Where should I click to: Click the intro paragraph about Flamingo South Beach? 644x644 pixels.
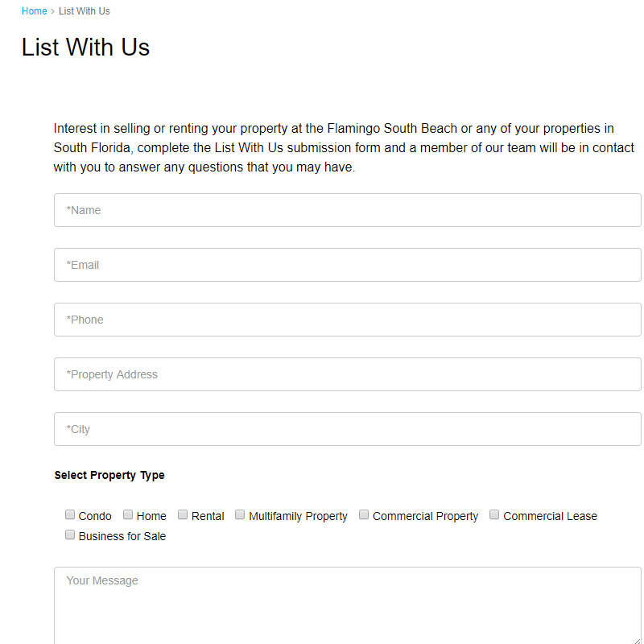344,148
